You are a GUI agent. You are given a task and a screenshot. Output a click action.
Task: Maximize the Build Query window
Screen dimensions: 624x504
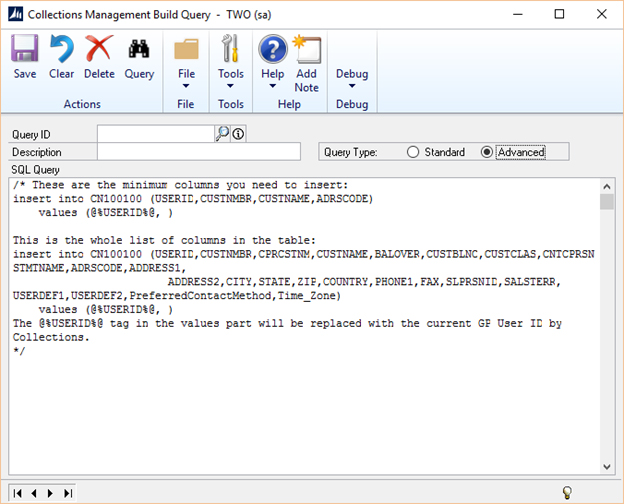[559, 14]
